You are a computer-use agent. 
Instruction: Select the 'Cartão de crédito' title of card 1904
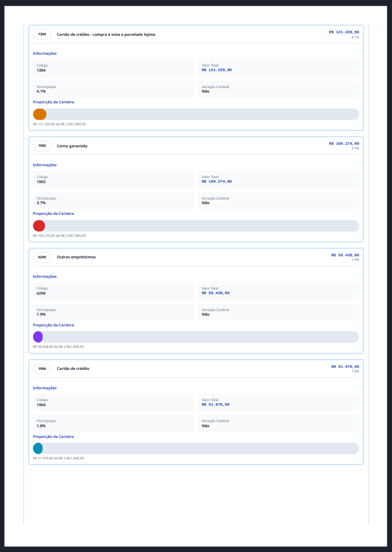click(73, 368)
